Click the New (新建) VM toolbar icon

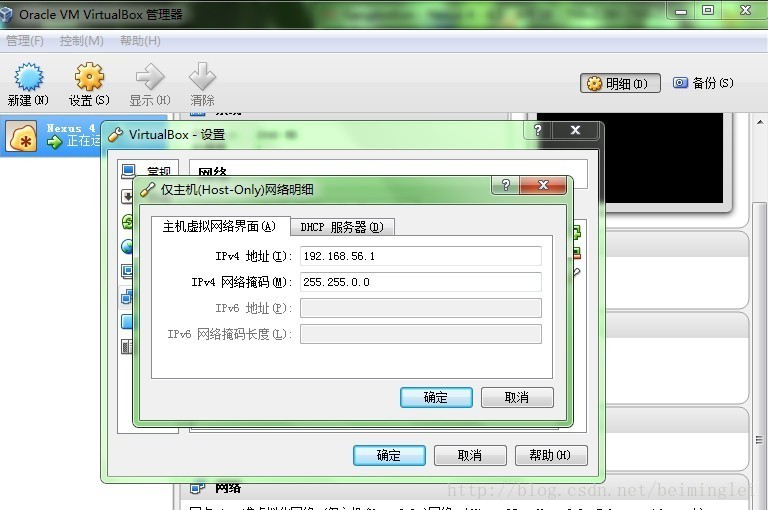point(28,76)
